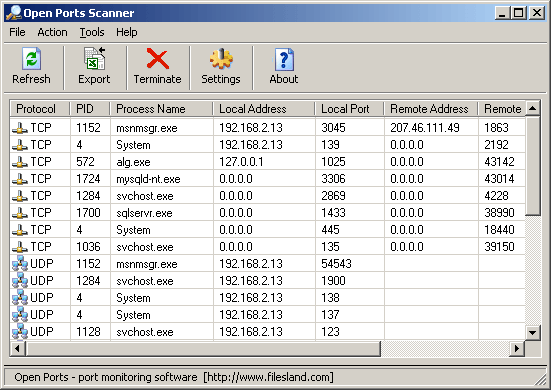The image size is (551, 390).
Task: Select UDP icon in the port 123 row
Action: 20,331
